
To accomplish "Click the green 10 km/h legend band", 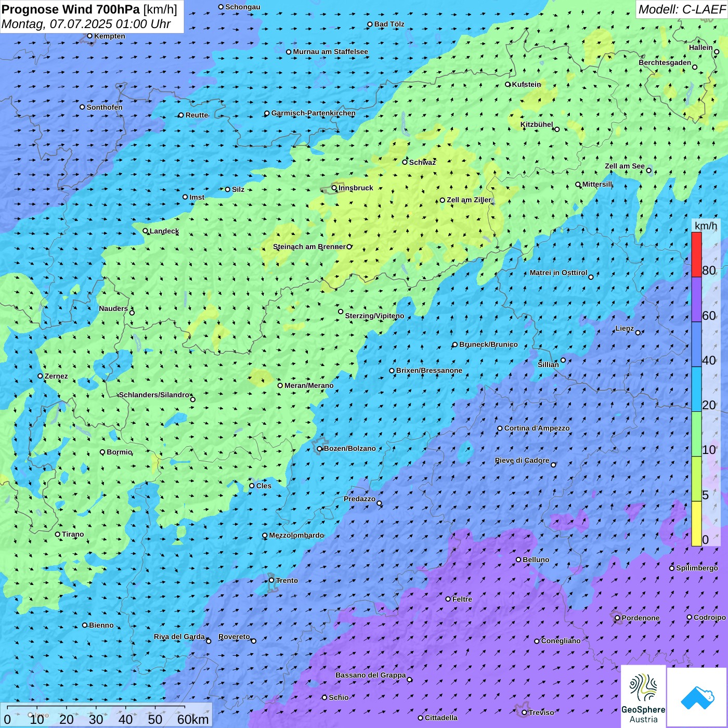I will [696, 434].
